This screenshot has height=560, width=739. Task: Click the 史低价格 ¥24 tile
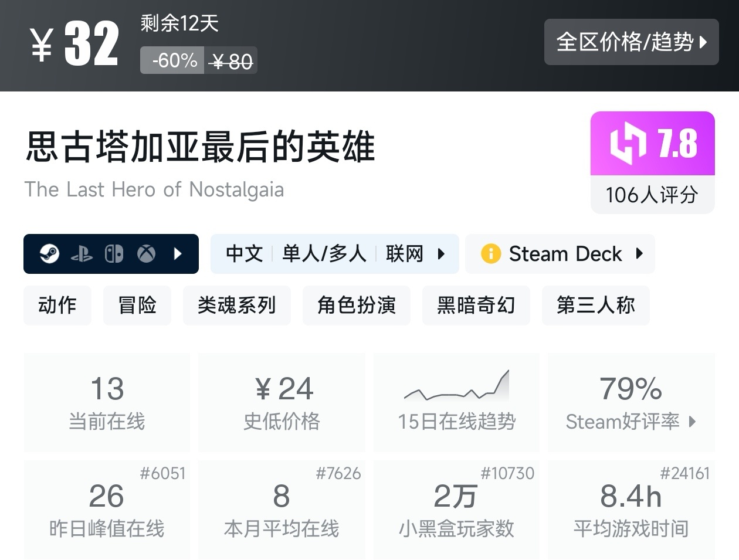[x=282, y=402]
